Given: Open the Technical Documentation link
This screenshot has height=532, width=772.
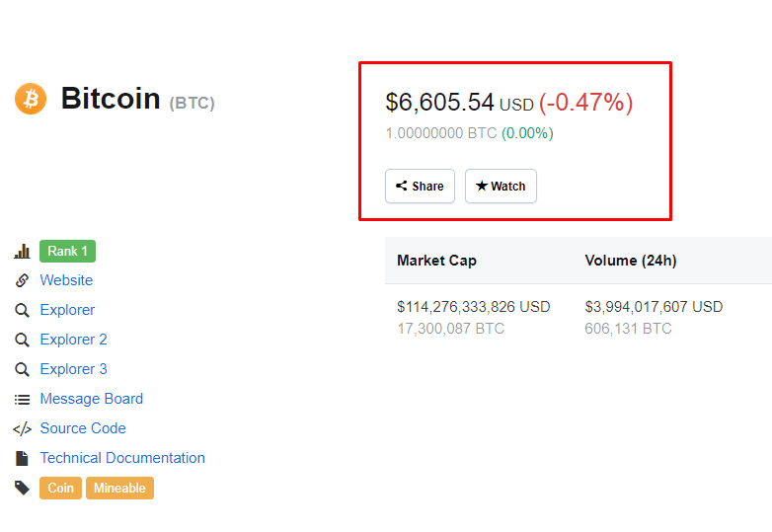Looking at the screenshot, I should (x=122, y=458).
